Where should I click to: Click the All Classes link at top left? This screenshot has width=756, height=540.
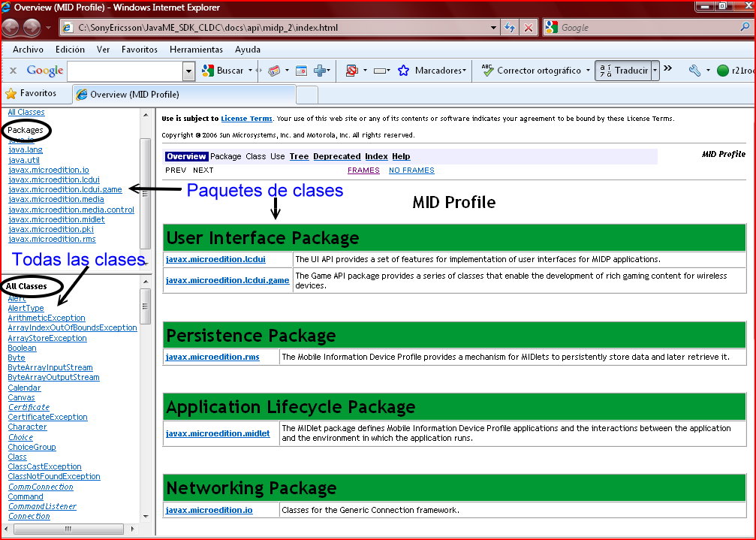26,112
